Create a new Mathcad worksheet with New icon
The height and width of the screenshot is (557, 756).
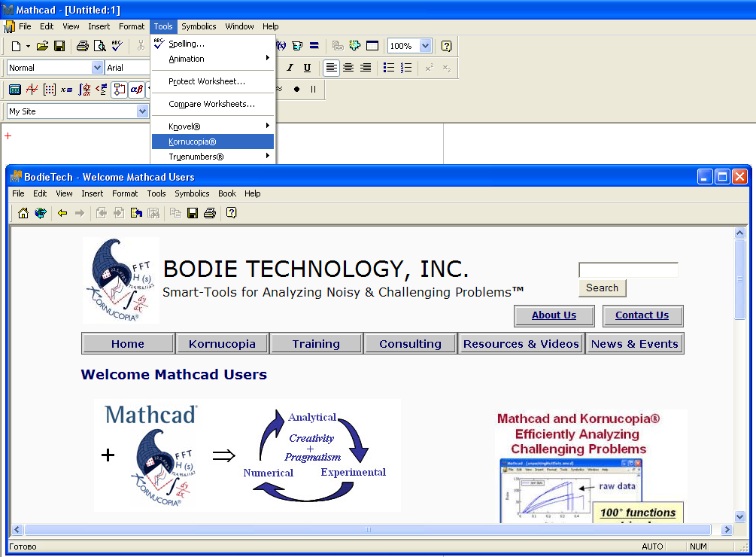coord(16,46)
